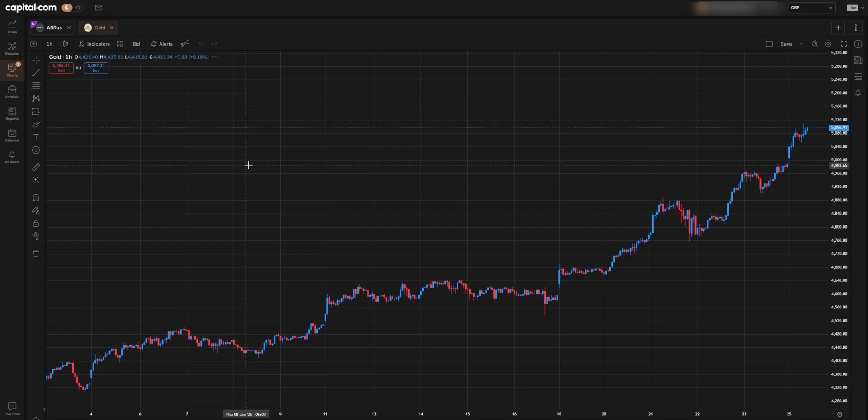Open the Discover section

12,48
